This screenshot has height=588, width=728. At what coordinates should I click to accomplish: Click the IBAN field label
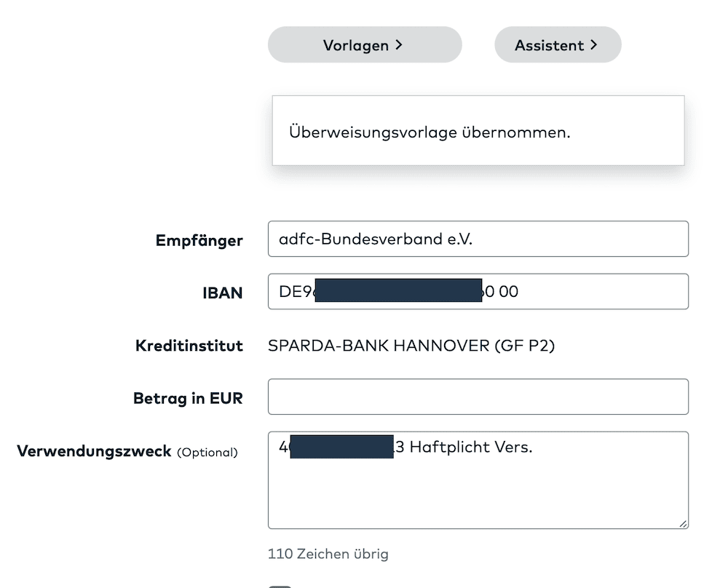point(222,293)
